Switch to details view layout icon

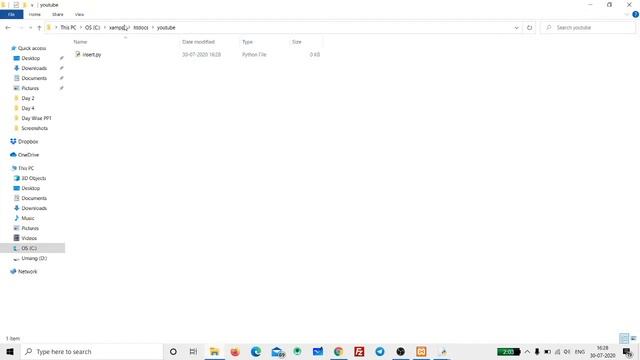pyautogui.click(x=624, y=338)
